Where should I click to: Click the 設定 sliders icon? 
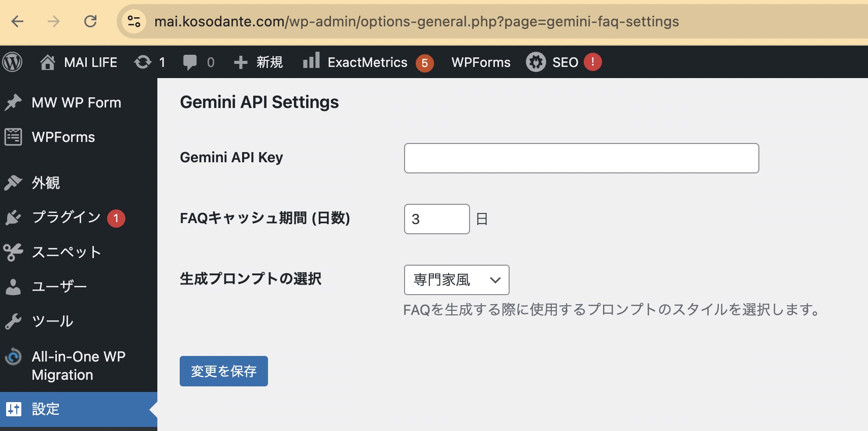click(x=14, y=409)
